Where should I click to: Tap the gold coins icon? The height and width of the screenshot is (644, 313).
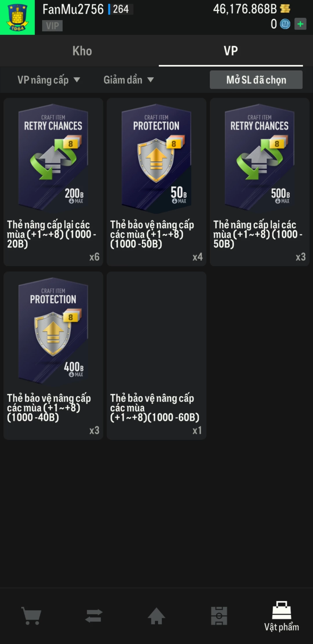[x=285, y=9]
